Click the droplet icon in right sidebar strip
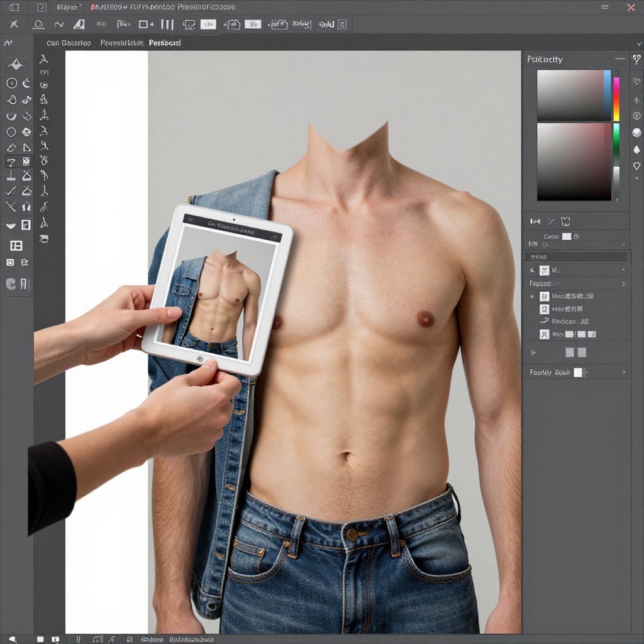Viewport: 644px width, 644px height. point(636,149)
